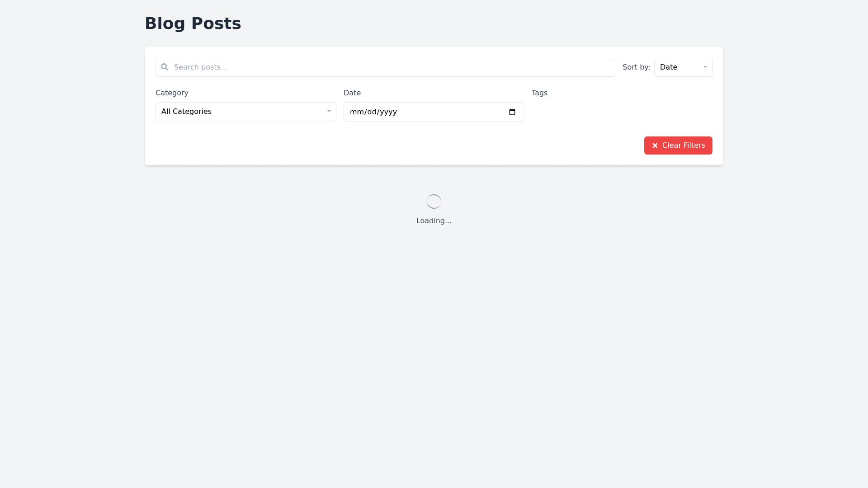Click the Sort by dropdown arrow
This screenshot has width=868, height=488.
point(705,67)
